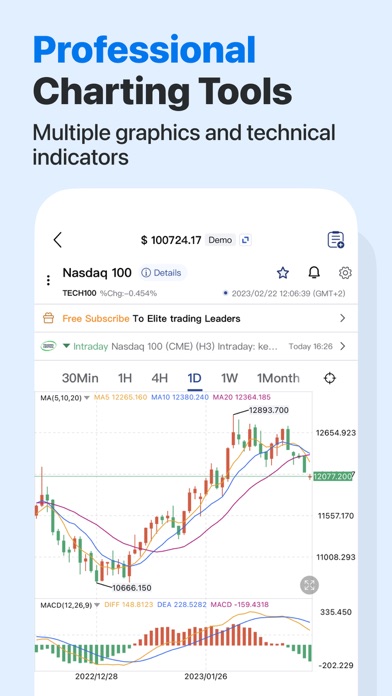
Task: Open chart settings gear icon
Action: tap(345, 273)
